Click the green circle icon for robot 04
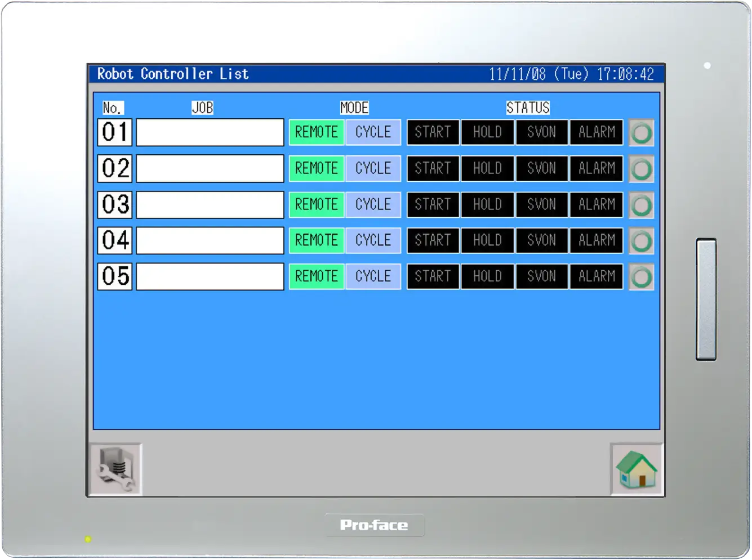Screen dimensions: 752x560 pos(641,241)
